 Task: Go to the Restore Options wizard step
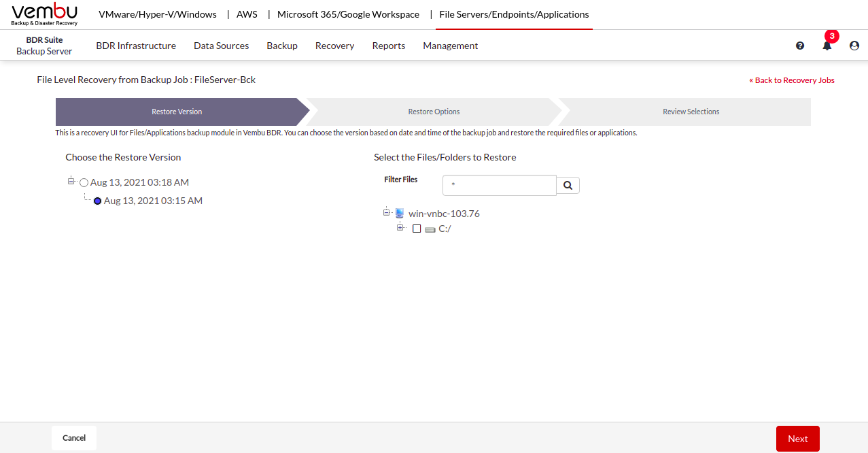coord(434,112)
